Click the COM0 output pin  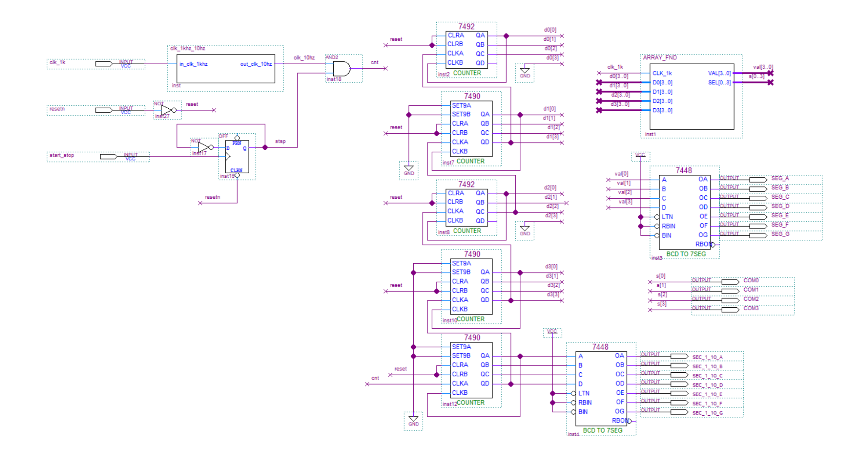coord(730,282)
